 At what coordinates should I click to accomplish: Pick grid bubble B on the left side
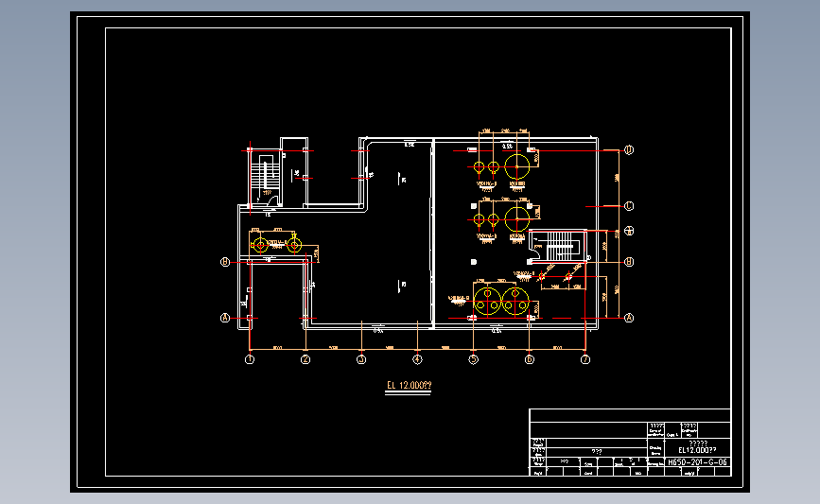[x=225, y=262]
